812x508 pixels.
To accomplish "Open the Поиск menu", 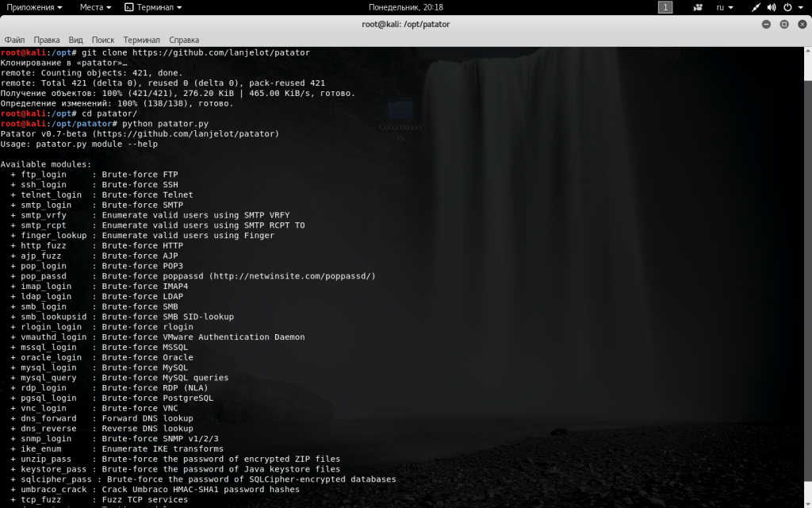I will [x=103, y=40].
